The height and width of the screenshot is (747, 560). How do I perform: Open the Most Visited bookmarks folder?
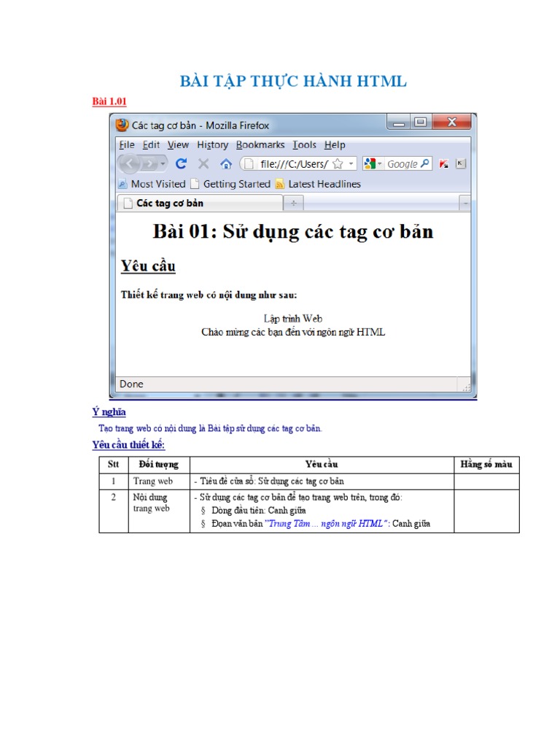(152, 184)
